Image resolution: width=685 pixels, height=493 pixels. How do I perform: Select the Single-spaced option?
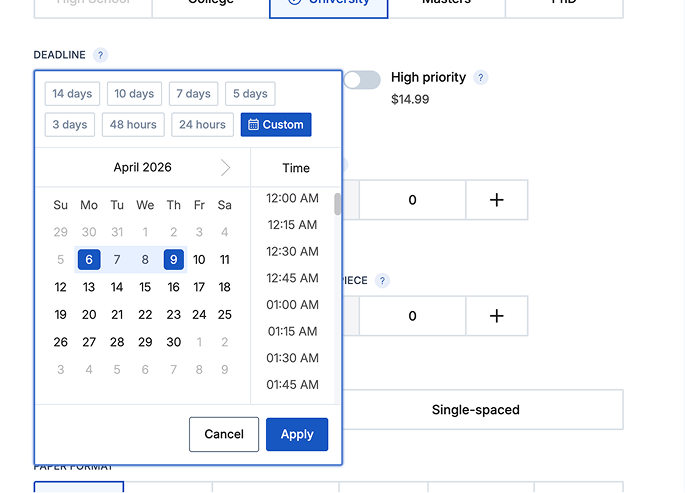coord(475,410)
